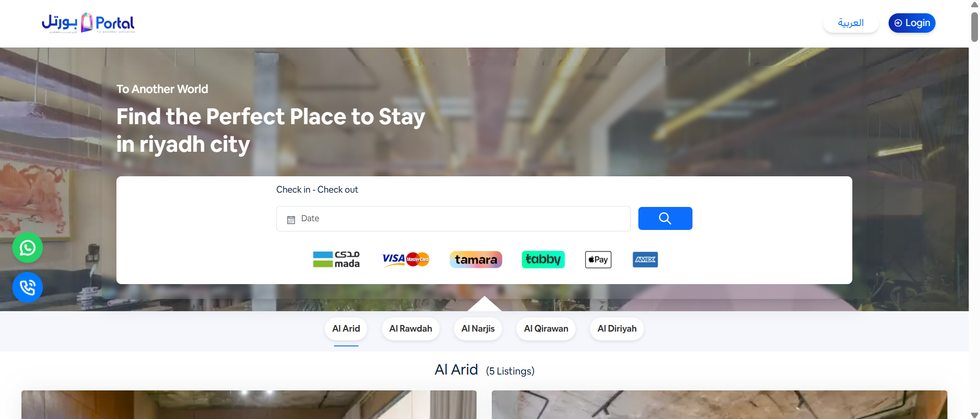Click the mada payment logo
The width and height of the screenshot is (980, 419).
click(x=337, y=260)
